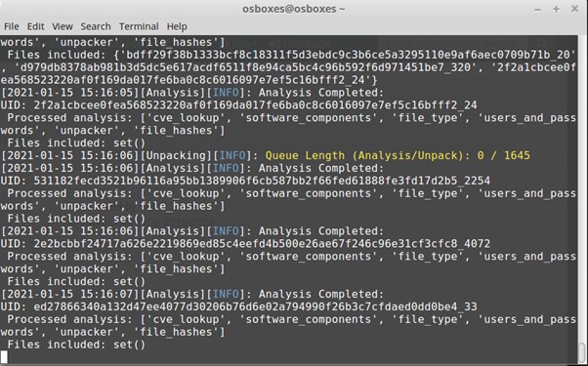Click UID starting with 2e2bcbbf24717a62

click(x=262, y=243)
